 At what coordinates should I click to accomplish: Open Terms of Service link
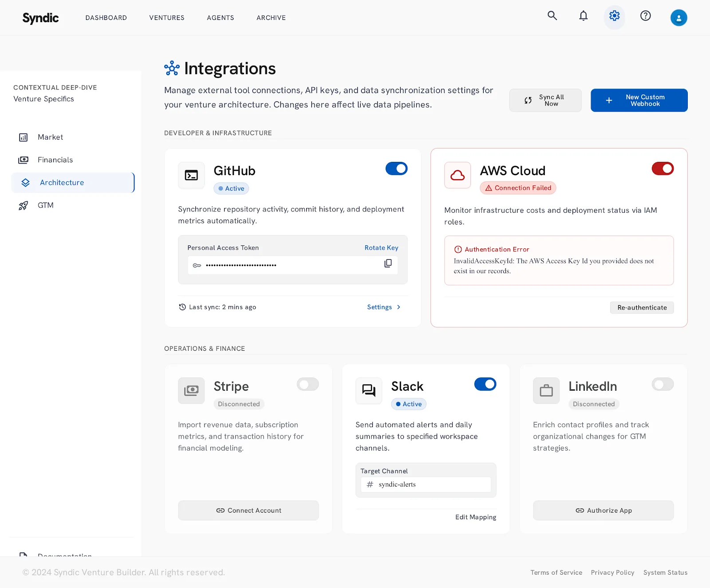(556, 572)
